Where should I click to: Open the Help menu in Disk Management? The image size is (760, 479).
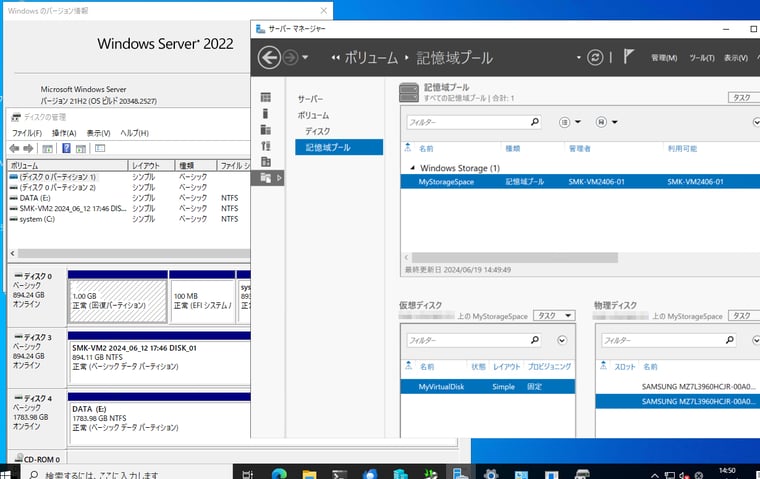134,133
